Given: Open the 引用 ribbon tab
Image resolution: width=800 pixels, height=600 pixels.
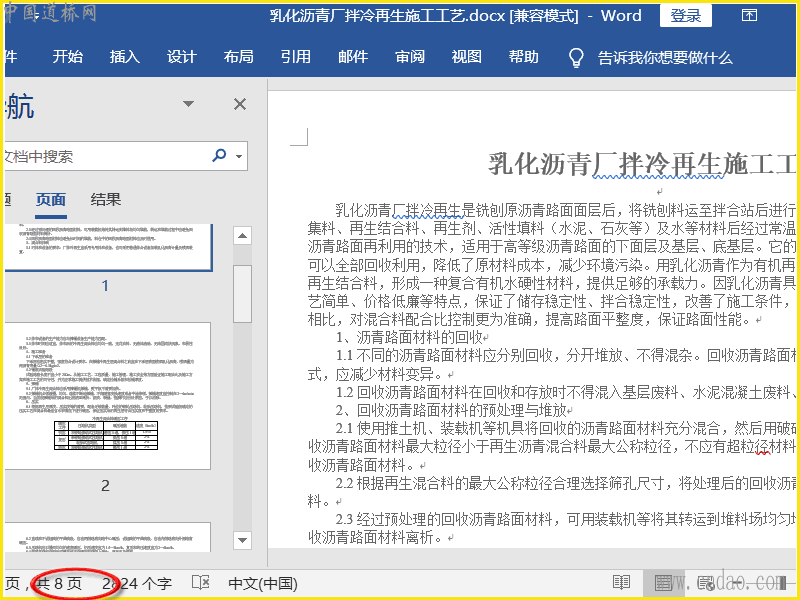Looking at the screenshot, I should [296, 57].
